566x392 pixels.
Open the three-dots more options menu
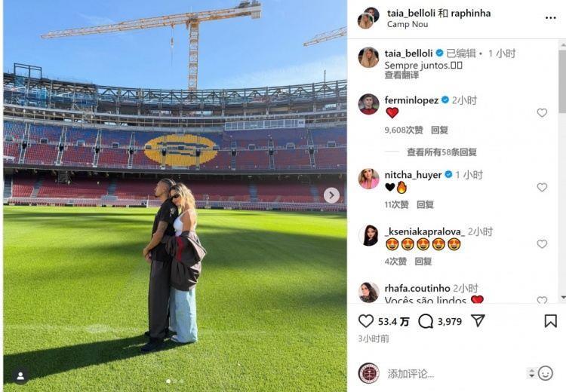pos(550,17)
